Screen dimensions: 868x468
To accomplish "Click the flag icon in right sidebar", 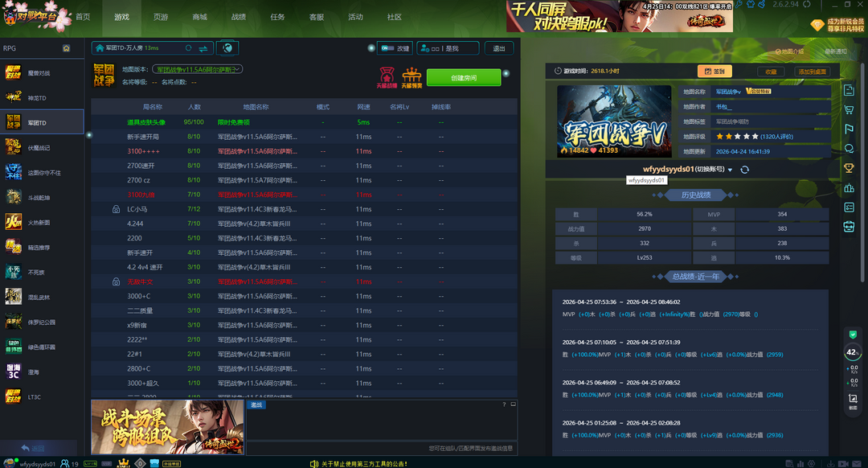I will 849,129.
